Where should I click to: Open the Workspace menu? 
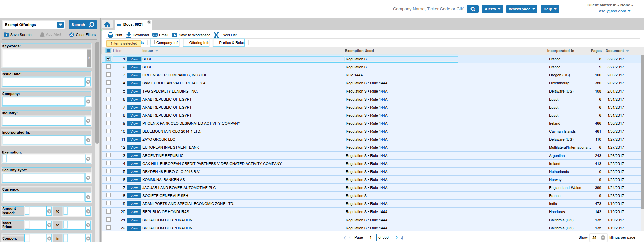click(522, 9)
